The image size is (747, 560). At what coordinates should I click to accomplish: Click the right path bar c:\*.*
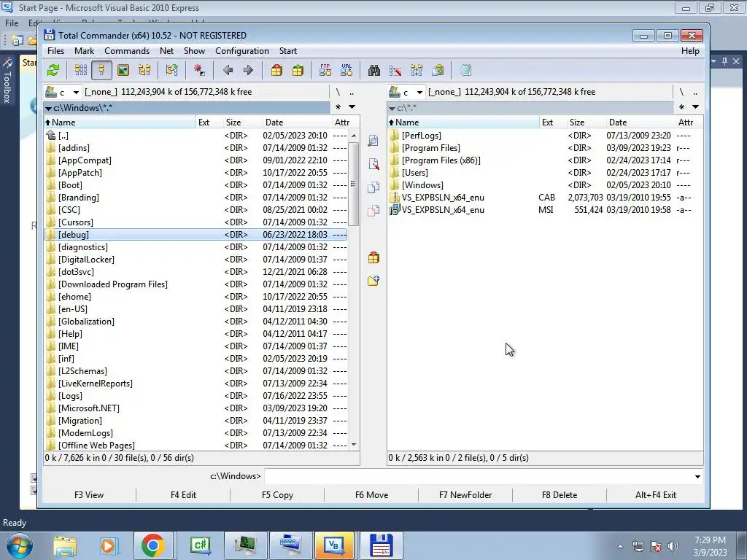click(x=530, y=108)
